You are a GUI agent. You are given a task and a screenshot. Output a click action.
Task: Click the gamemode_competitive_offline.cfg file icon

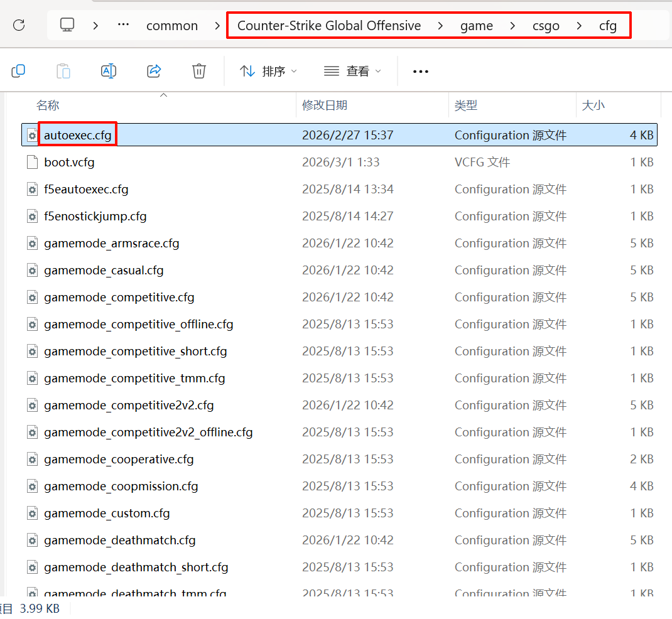point(32,325)
